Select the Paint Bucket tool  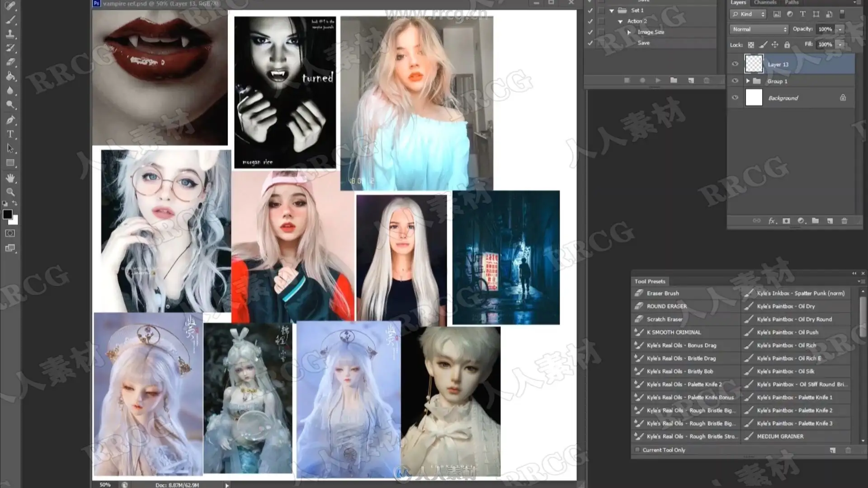click(x=10, y=76)
